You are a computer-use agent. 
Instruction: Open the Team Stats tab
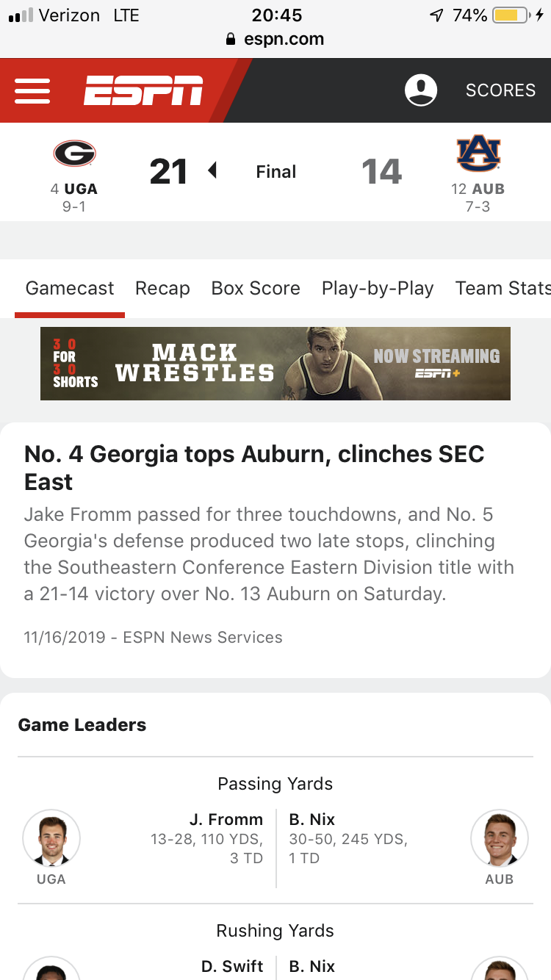click(x=503, y=288)
